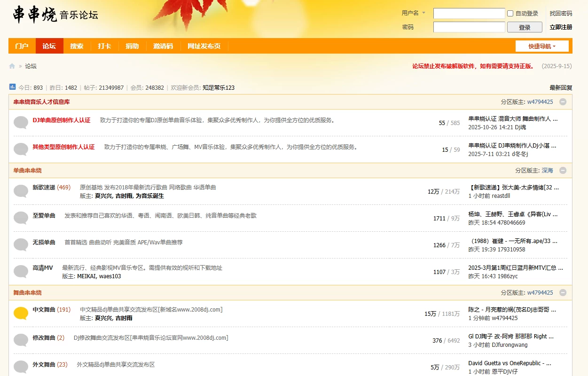Click the password input field
The width and height of the screenshot is (588, 376).
[469, 27]
